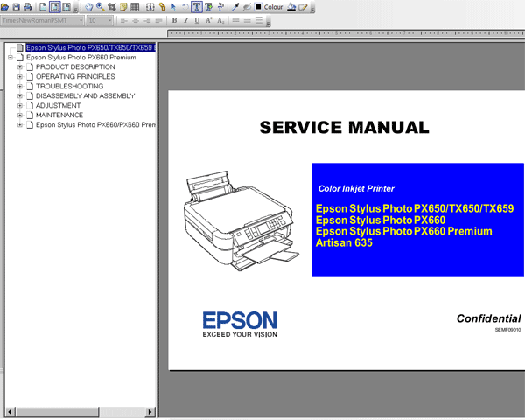Expand OPERATING PRINCIPLES bookmark
The height and width of the screenshot is (420, 525).
(20, 77)
